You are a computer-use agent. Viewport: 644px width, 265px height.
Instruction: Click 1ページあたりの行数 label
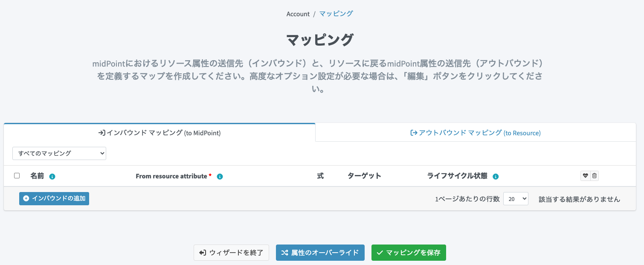pos(467,199)
